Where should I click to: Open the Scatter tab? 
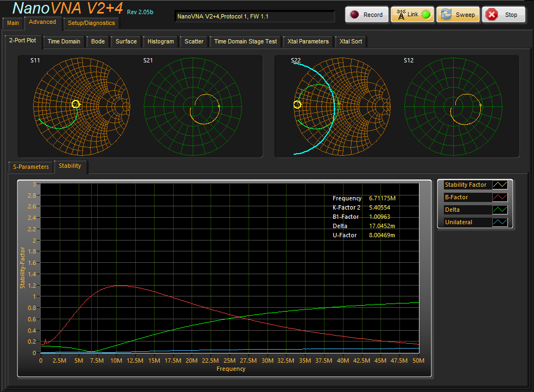tap(194, 42)
